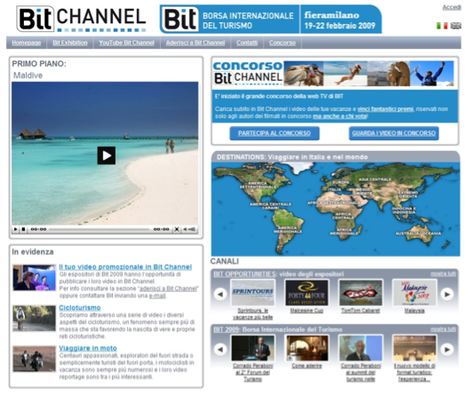Screen dimensions: 470x395
Task: Open the Bit Borsa Internazionale del Turismo banner
Action: (x=271, y=19)
